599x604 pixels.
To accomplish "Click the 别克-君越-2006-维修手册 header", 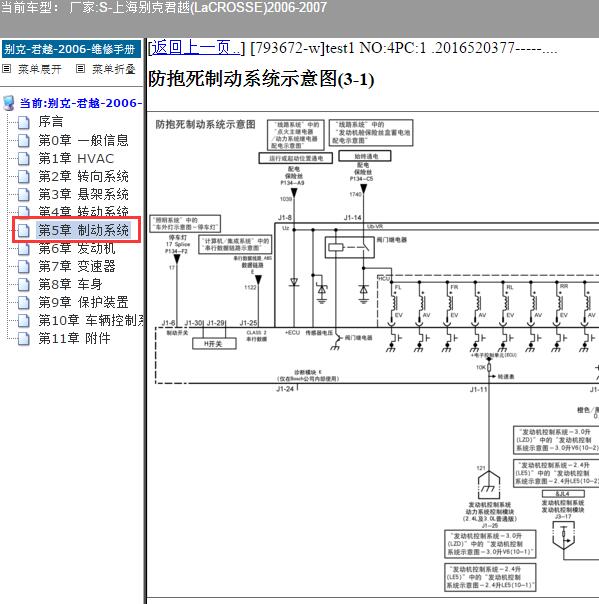I will click(71, 49).
